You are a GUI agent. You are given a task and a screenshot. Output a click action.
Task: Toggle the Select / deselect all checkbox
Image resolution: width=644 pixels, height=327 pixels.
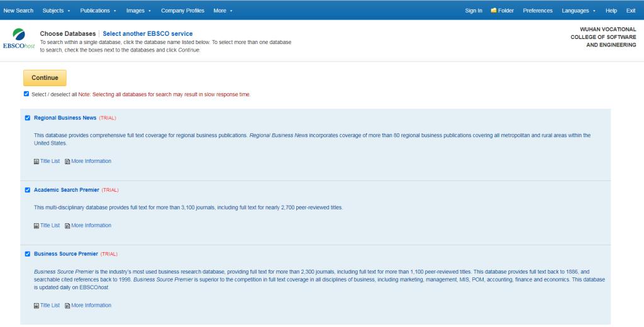(26, 94)
